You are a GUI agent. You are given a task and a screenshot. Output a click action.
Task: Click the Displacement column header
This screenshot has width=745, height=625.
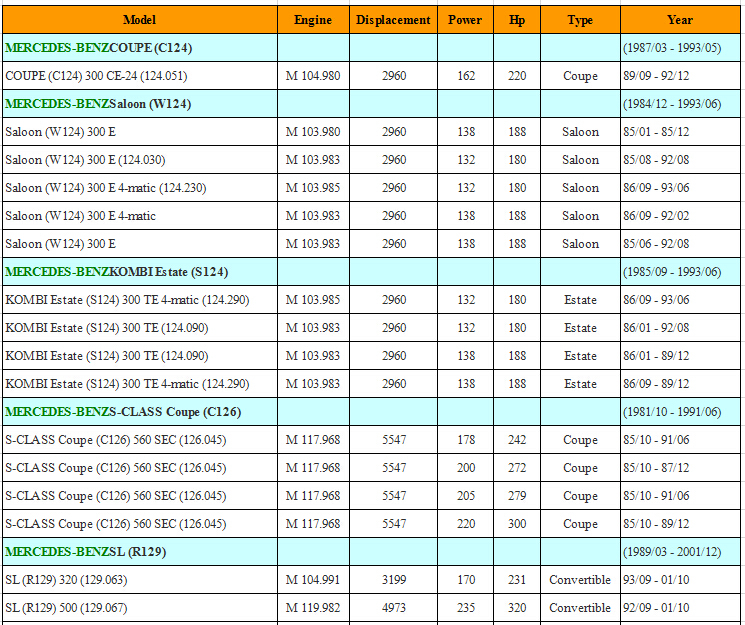coord(393,20)
